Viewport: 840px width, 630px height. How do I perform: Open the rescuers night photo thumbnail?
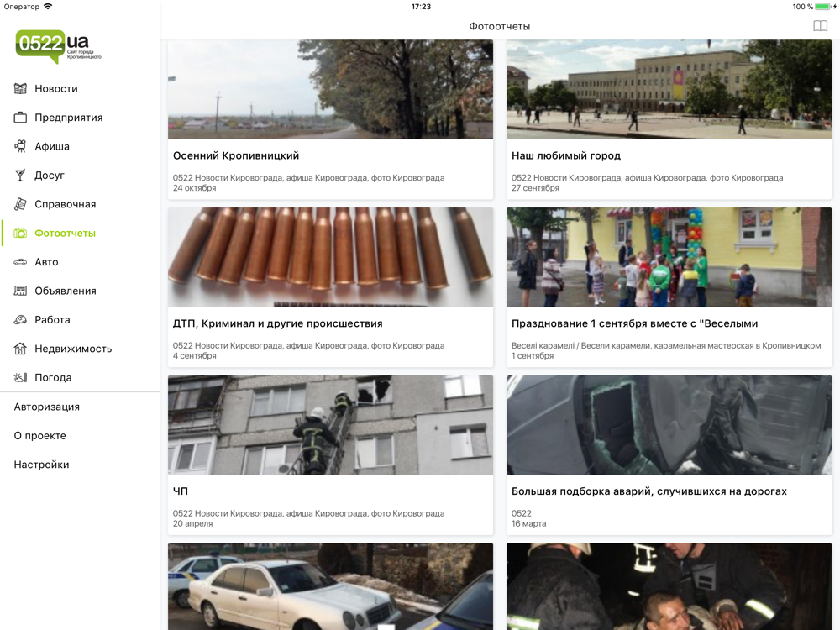tap(669, 586)
